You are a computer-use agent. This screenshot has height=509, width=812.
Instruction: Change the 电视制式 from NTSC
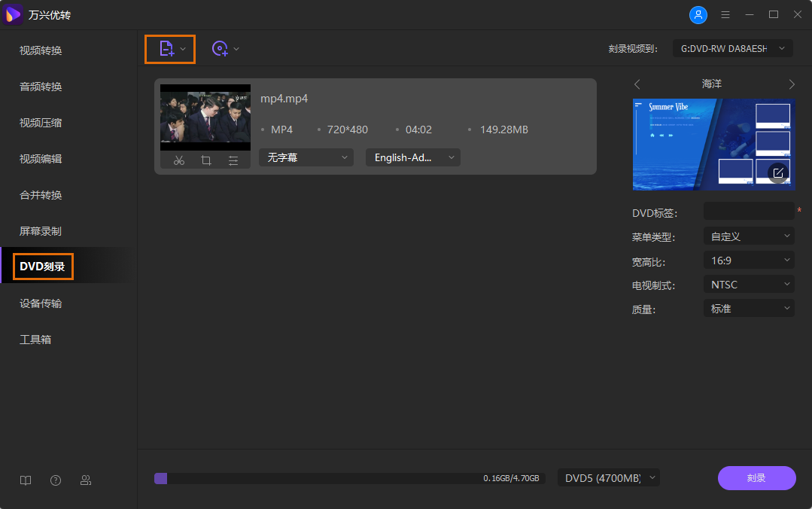click(x=748, y=284)
